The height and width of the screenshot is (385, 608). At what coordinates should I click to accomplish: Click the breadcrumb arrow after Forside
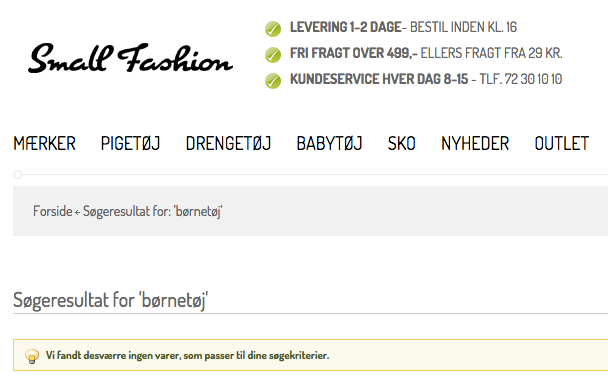click(x=78, y=212)
